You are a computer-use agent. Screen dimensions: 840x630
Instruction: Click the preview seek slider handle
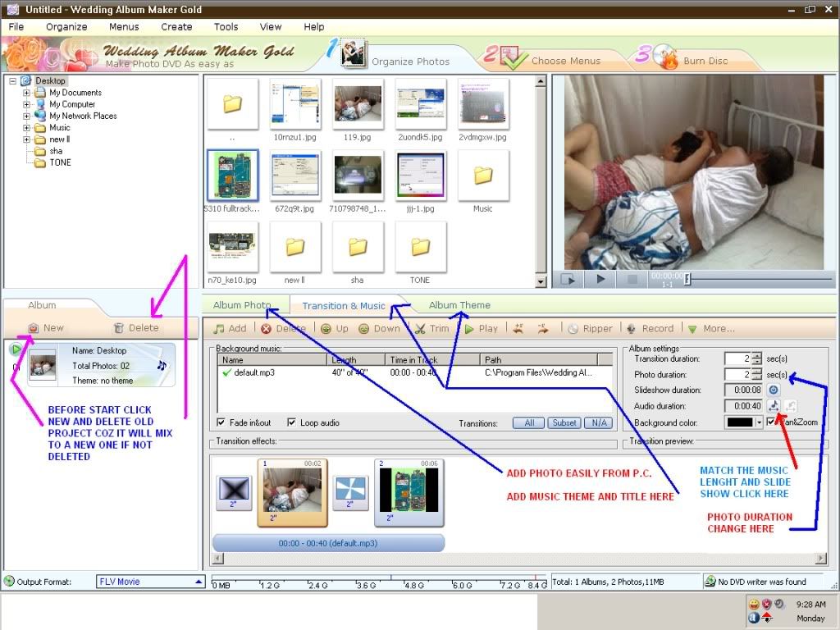click(688, 278)
